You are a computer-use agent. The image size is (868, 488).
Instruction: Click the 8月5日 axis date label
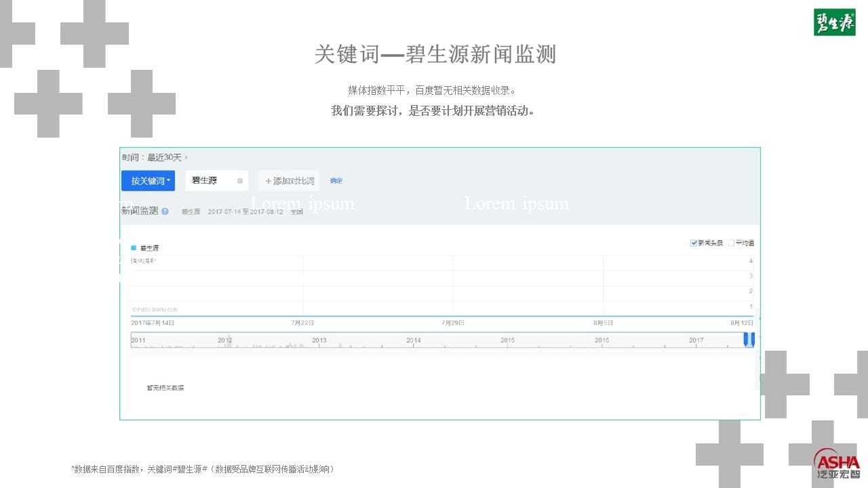[x=604, y=323]
